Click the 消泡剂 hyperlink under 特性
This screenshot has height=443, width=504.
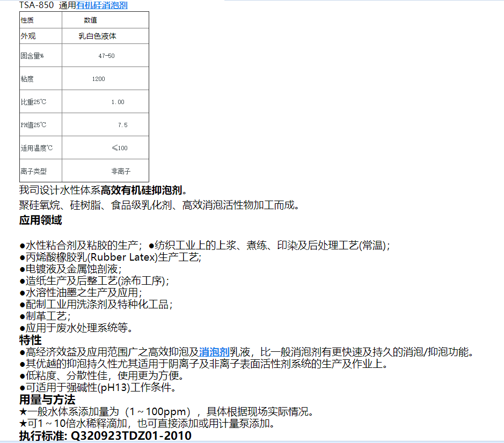[x=214, y=352]
